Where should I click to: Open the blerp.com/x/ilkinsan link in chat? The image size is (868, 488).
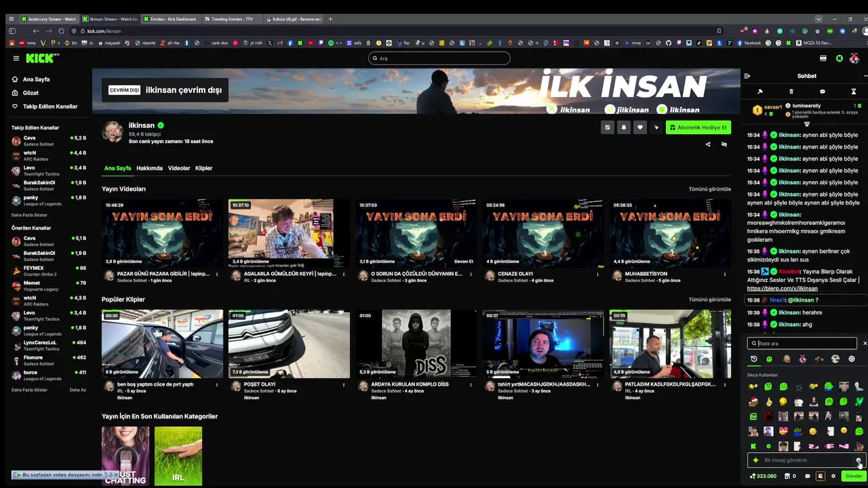782,289
